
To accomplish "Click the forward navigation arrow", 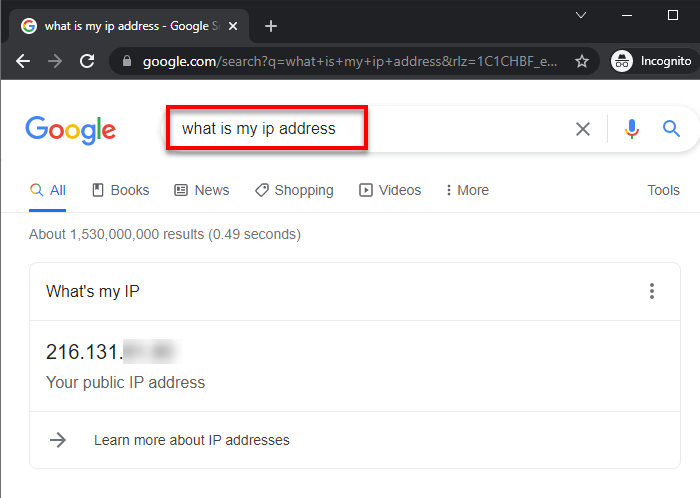I will [55, 61].
